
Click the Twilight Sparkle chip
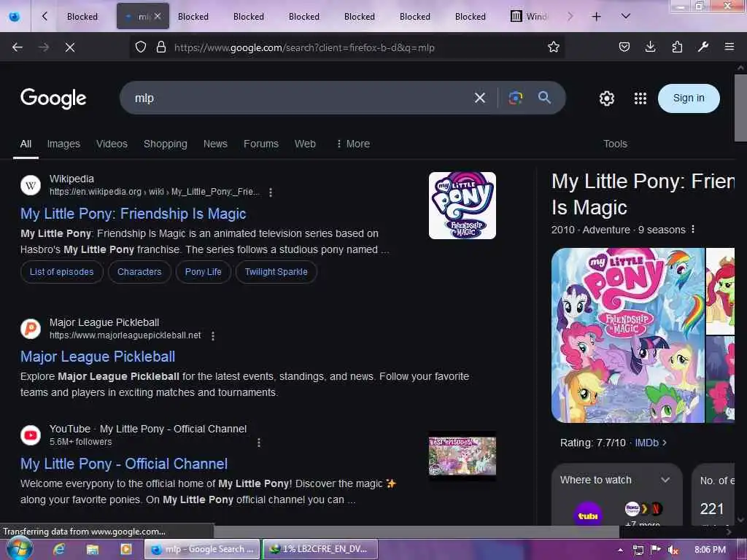tap(276, 272)
